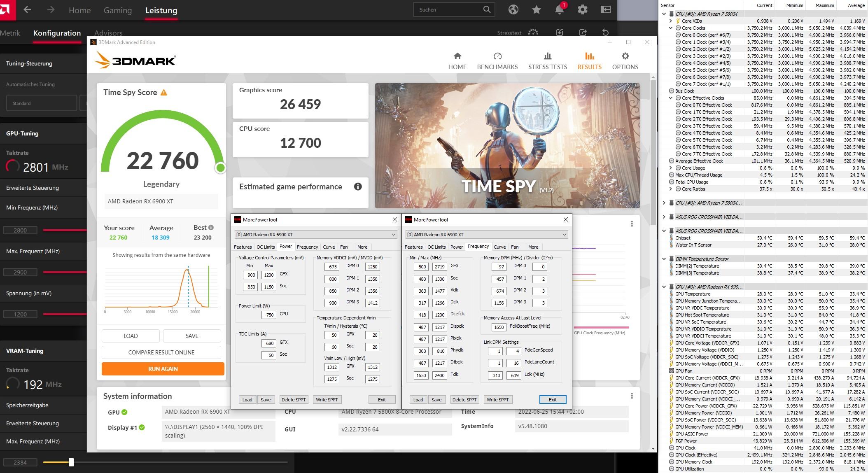Click the warning triangle beside Time Spy Score
This screenshot has height=473, width=868.
pyautogui.click(x=164, y=93)
